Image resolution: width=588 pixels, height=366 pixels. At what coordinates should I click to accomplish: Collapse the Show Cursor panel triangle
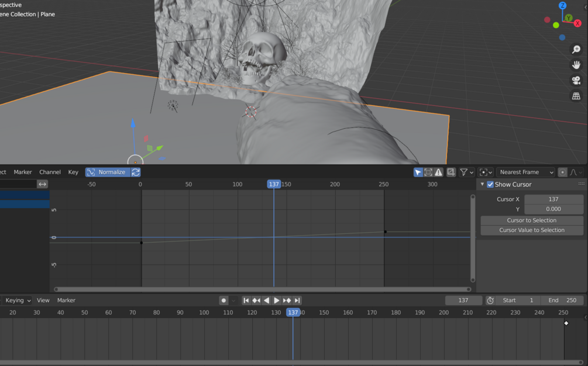coord(482,184)
